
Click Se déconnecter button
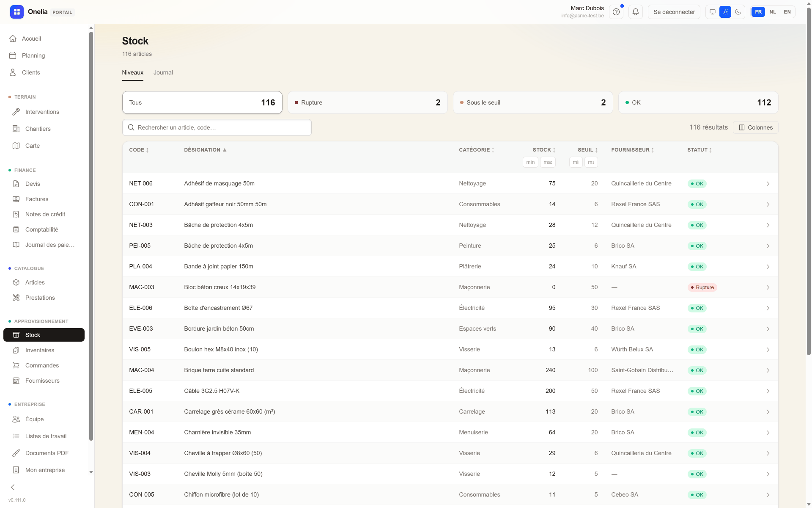(674, 12)
